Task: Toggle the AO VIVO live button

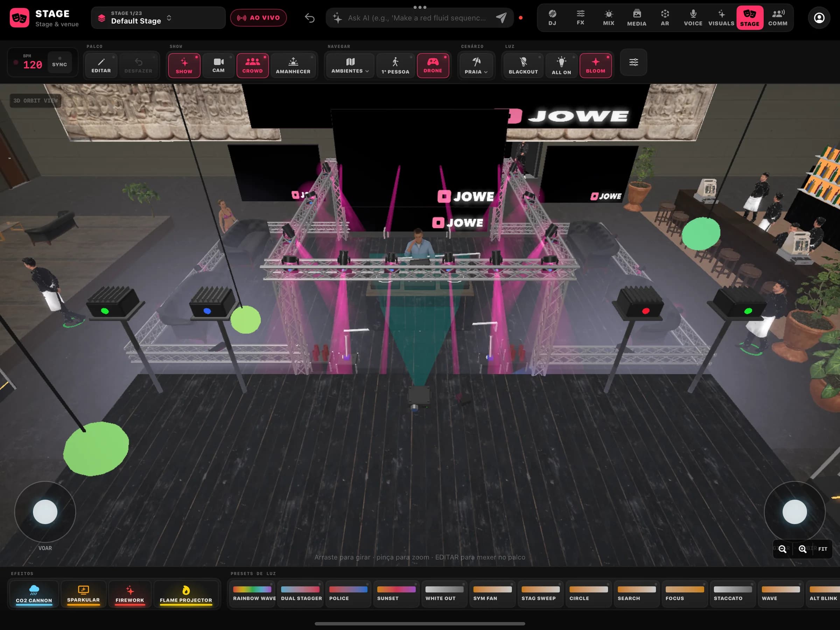Action: pyautogui.click(x=258, y=18)
